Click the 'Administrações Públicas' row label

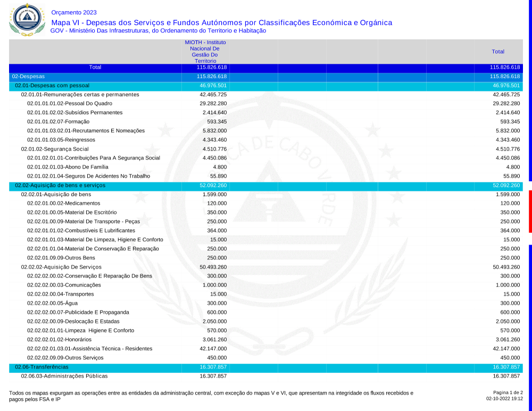point(64,376)
